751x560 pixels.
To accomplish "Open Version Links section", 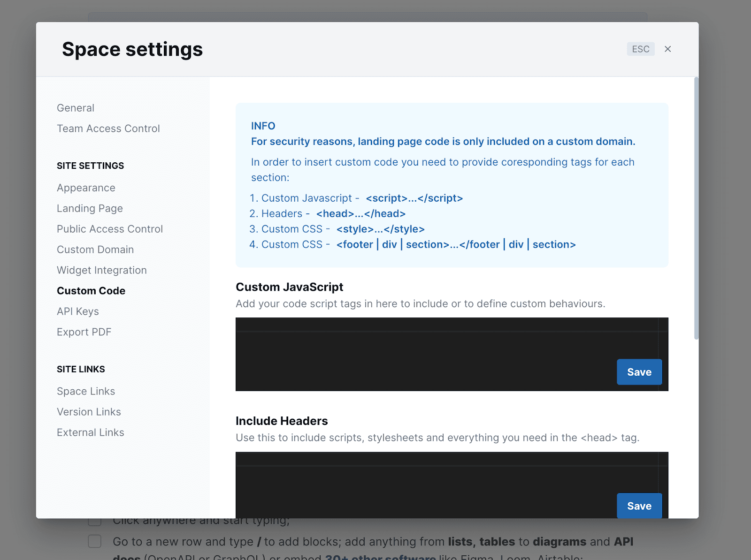I will (89, 412).
